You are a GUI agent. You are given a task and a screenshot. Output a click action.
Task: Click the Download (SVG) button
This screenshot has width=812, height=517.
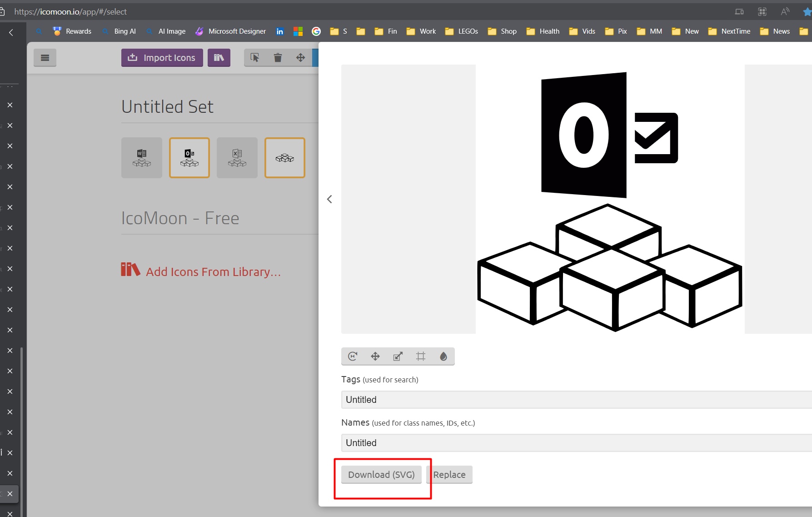[381, 475]
